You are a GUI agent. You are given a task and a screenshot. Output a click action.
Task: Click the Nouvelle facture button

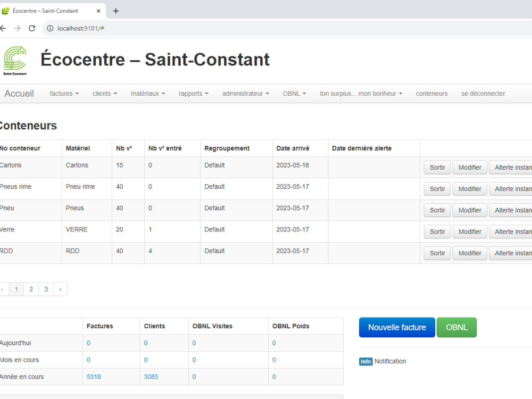(x=397, y=327)
